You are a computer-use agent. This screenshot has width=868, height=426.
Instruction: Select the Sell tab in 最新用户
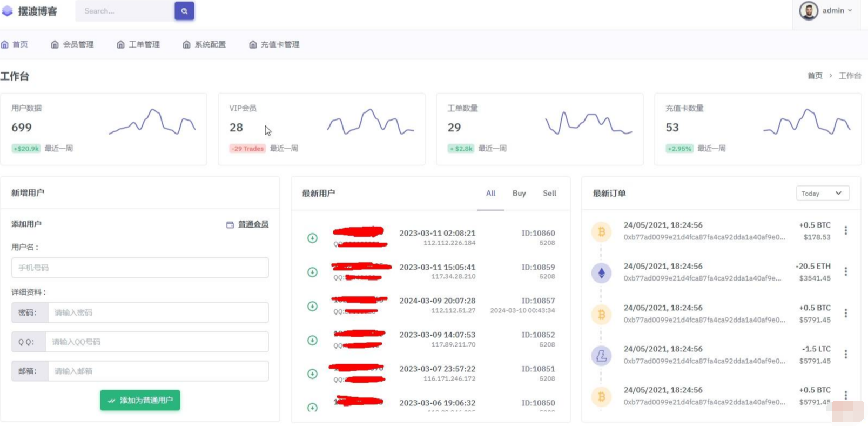tap(549, 193)
